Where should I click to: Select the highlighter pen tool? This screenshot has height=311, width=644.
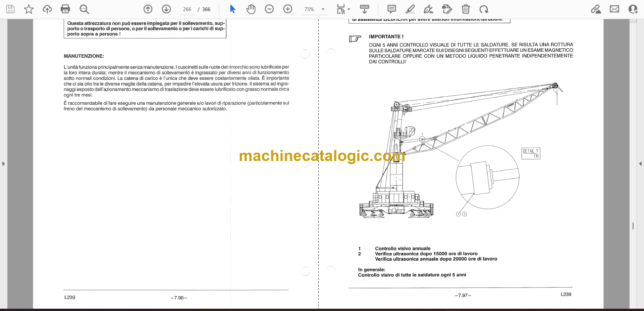point(410,9)
